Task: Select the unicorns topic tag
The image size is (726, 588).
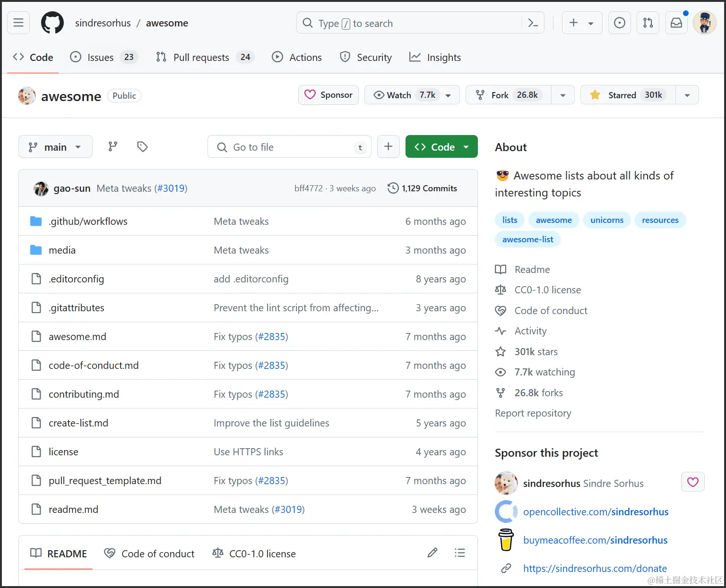Action: (607, 220)
